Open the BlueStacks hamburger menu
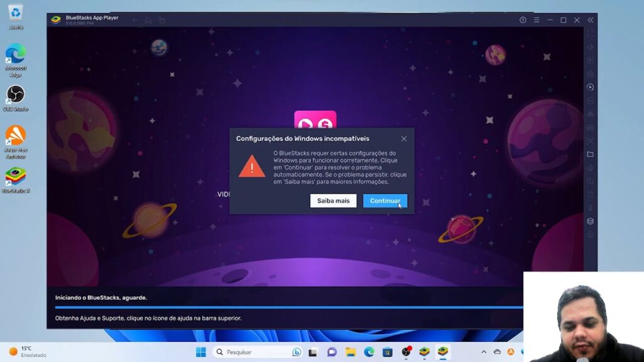The height and width of the screenshot is (362, 644). tap(536, 19)
